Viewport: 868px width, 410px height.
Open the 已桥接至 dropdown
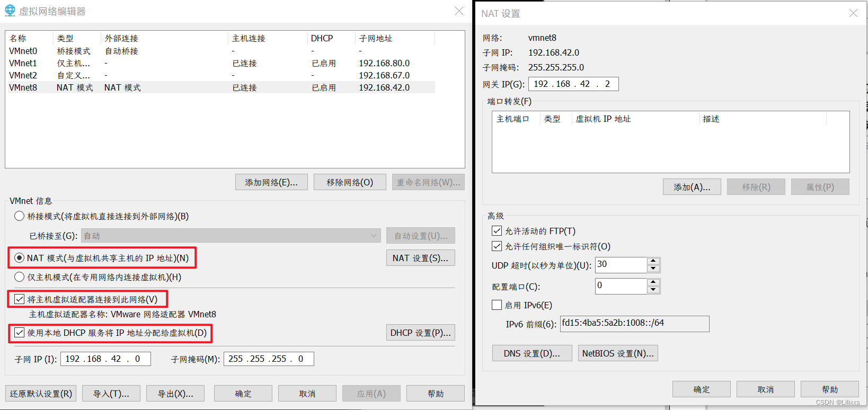tap(231, 236)
